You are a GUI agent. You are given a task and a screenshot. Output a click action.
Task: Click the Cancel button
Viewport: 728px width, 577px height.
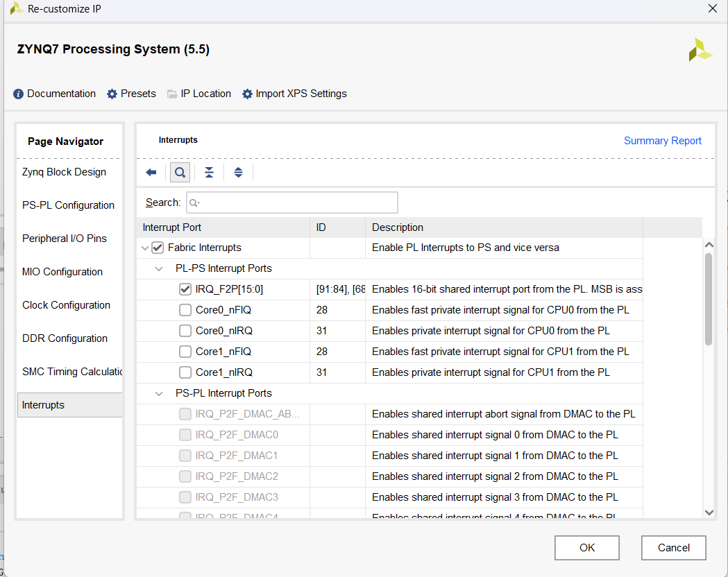point(674,548)
